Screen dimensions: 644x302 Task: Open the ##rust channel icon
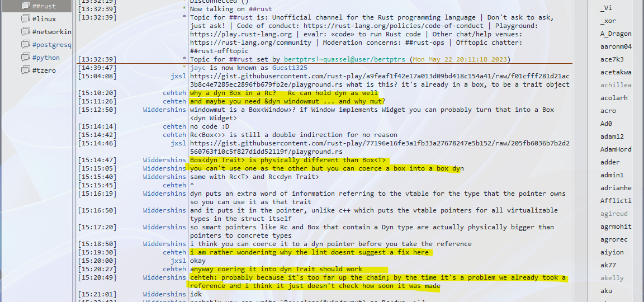tap(26, 6)
